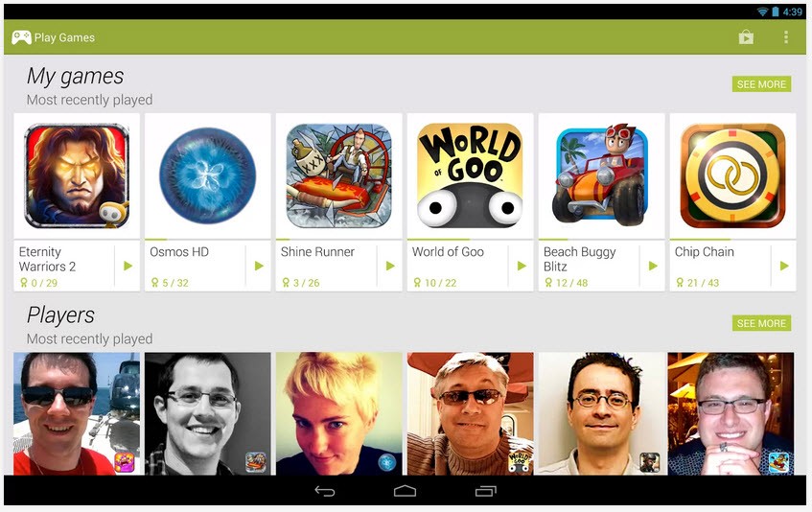Select the Chip Chain poker chip icon
This screenshot has height=512, width=812.
pyautogui.click(x=732, y=175)
